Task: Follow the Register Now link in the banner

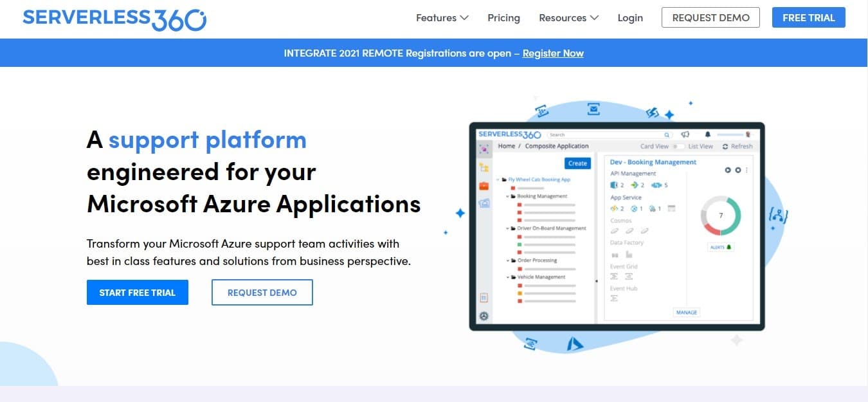Action: point(553,53)
